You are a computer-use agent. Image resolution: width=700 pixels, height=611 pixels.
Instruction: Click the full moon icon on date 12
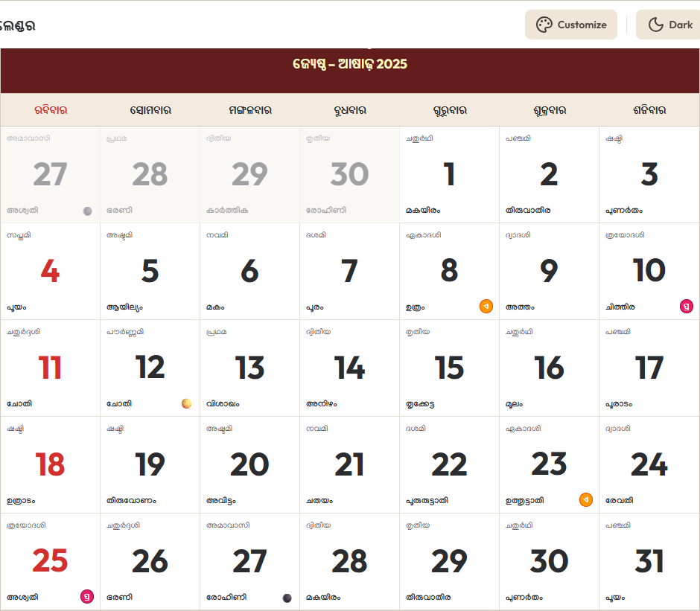(187, 403)
